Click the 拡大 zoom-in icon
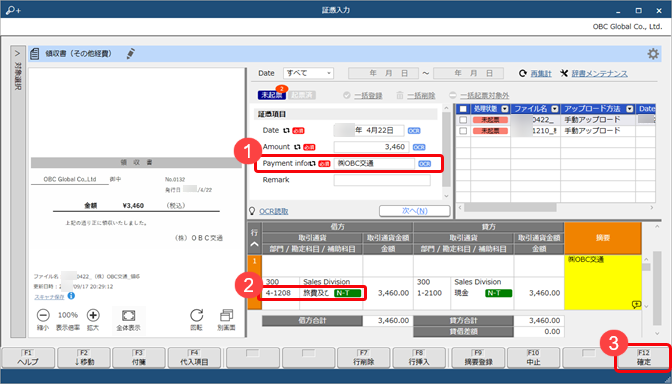This screenshot has width=672, height=384. (x=93, y=315)
